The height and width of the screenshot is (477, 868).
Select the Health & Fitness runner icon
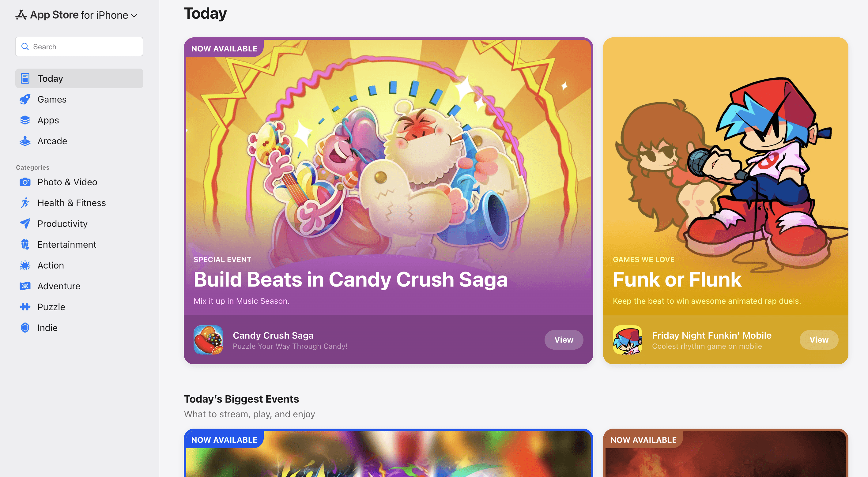pyautogui.click(x=25, y=202)
